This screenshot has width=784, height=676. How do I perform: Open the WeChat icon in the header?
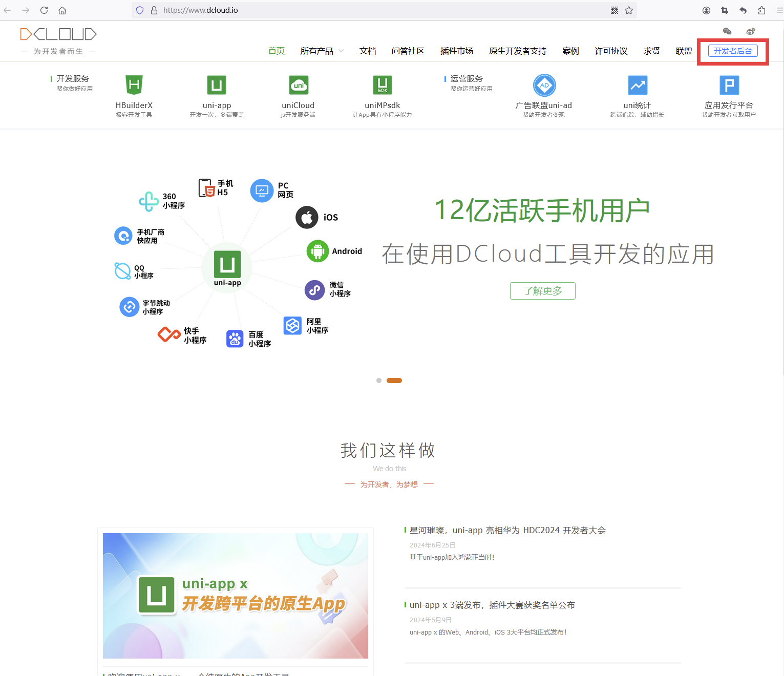pos(727,31)
